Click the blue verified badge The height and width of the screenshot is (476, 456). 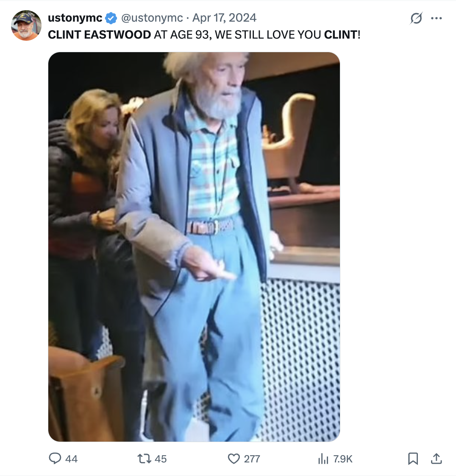coord(111,18)
